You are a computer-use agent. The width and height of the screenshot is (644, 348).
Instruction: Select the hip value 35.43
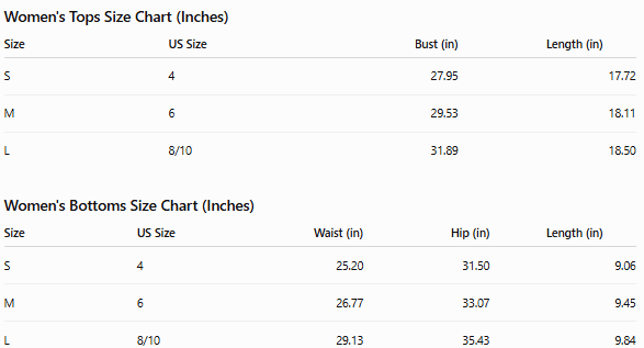[476, 340]
